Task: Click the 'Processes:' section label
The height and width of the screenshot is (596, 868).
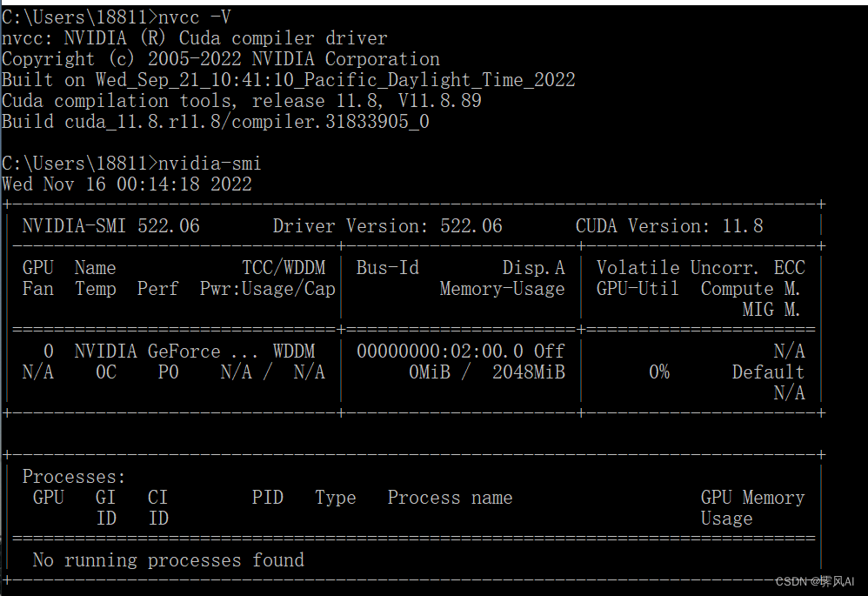Action: (x=74, y=477)
